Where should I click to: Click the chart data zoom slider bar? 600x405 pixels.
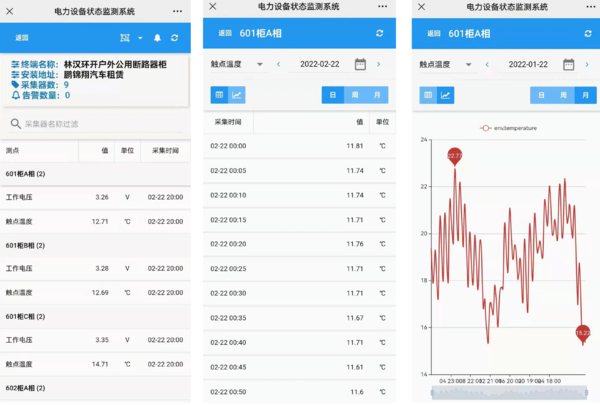click(510, 393)
